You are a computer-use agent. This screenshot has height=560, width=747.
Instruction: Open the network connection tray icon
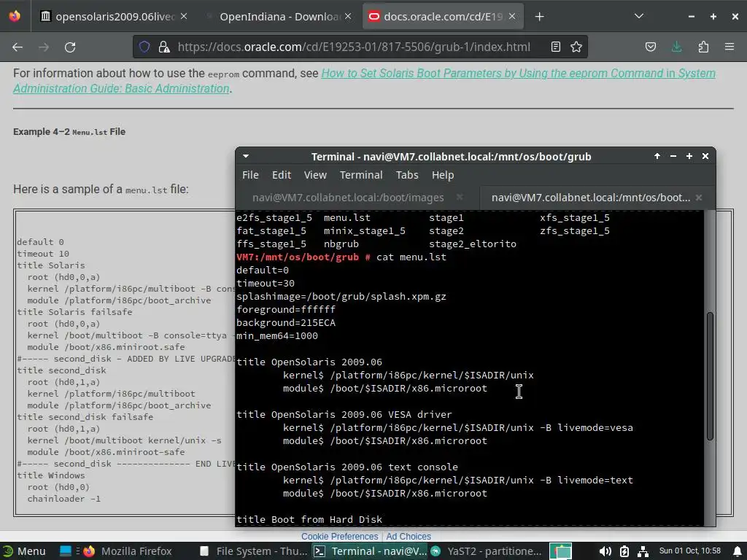click(x=643, y=551)
